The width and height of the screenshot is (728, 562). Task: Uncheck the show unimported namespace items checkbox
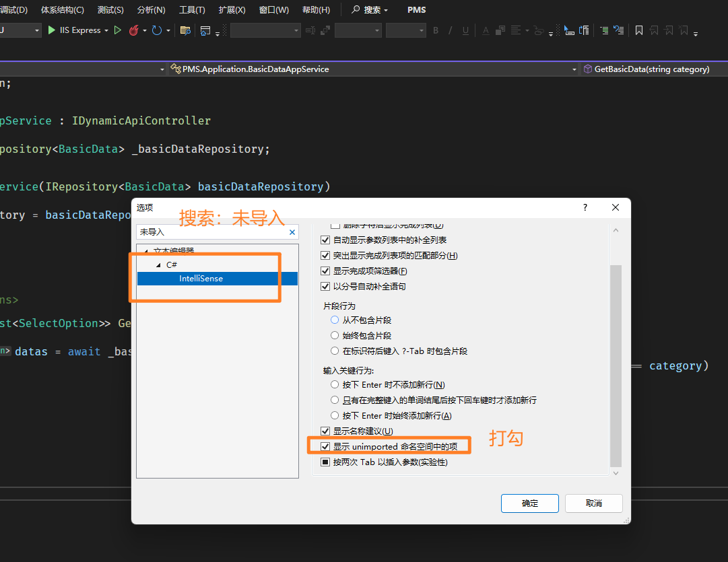coord(326,447)
